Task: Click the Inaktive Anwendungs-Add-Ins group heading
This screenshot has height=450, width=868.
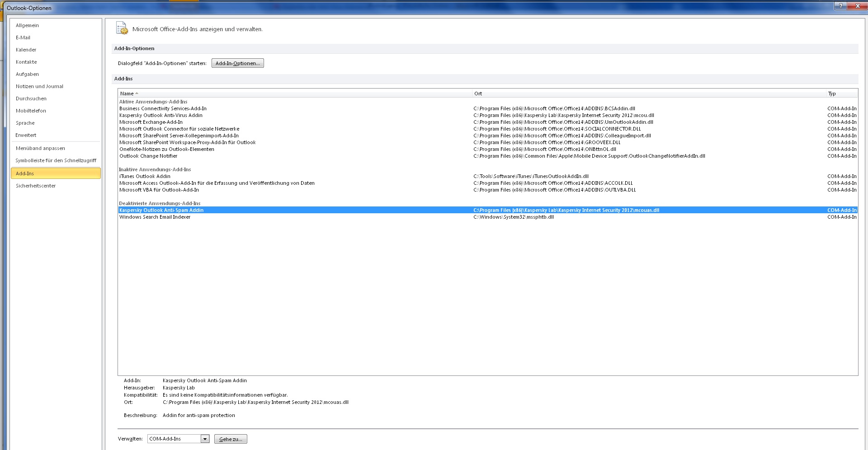Action: 155,169
